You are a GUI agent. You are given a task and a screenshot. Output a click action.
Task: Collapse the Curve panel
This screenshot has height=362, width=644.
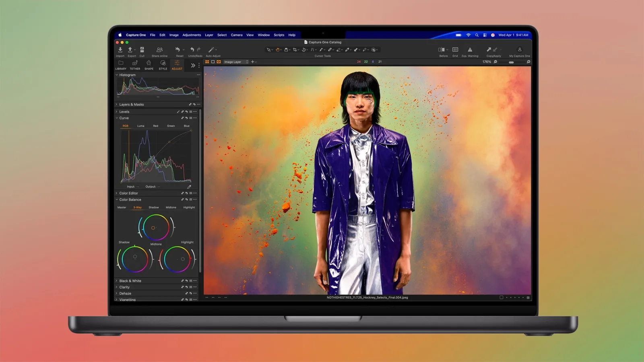click(x=117, y=118)
